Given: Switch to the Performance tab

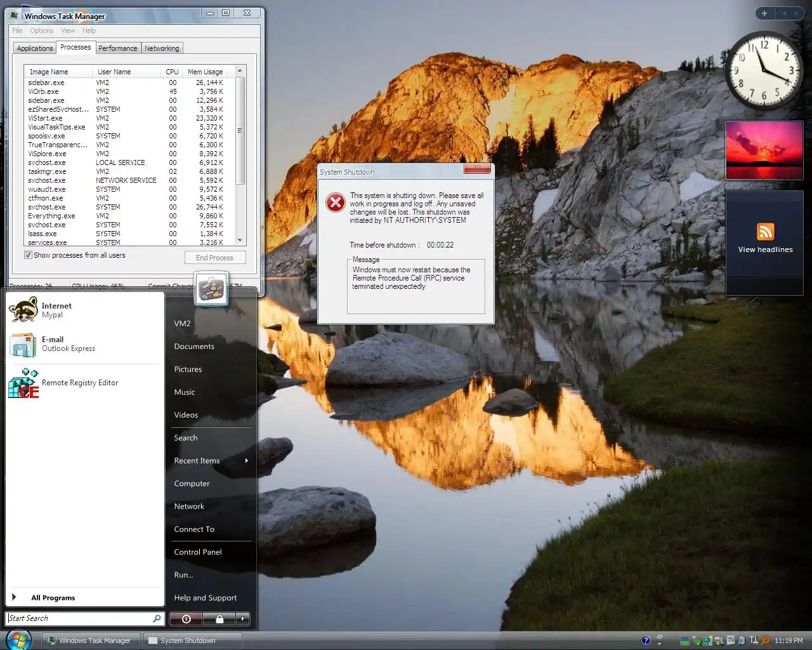Looking at the screenshot, I should tap(117, 48).
